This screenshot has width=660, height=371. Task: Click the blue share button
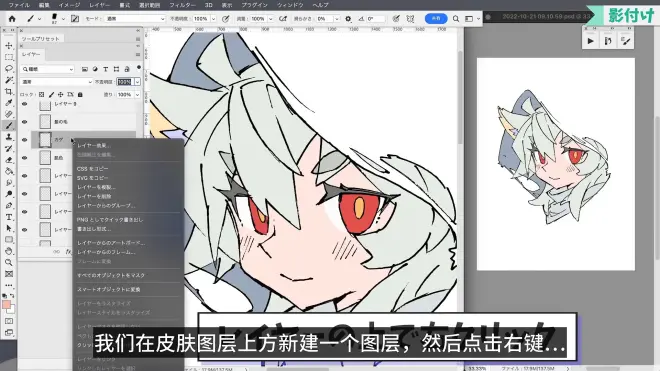tap(436, 19)
